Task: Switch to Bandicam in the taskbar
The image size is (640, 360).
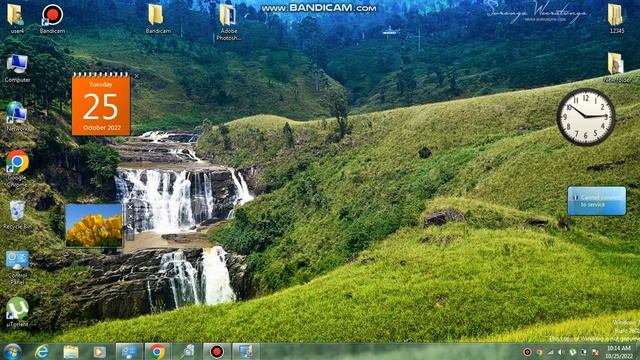Action: [217, 352]
